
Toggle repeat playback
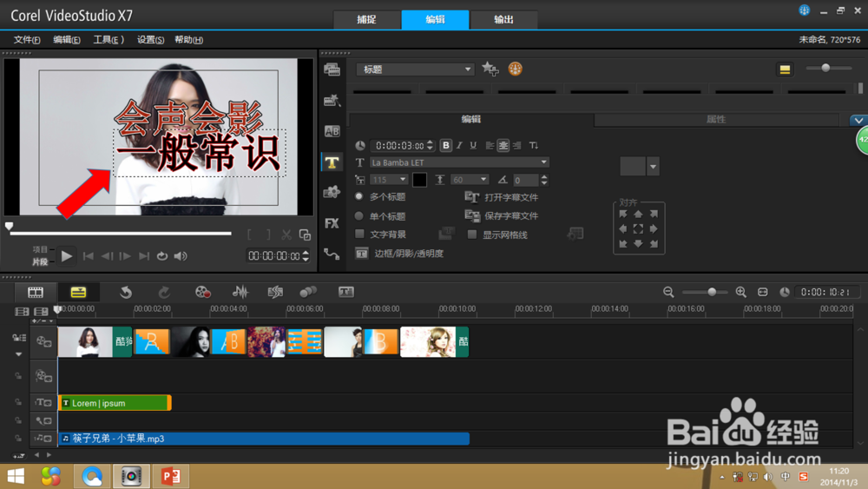click(x=162, y=256)
